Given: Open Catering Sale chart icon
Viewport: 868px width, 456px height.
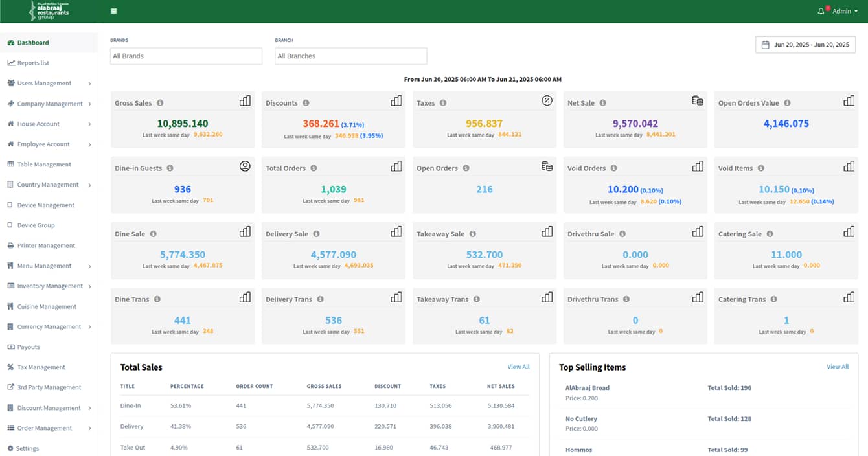Looking at the screenshot, I should pyautogui.click(x=849, y=231).
